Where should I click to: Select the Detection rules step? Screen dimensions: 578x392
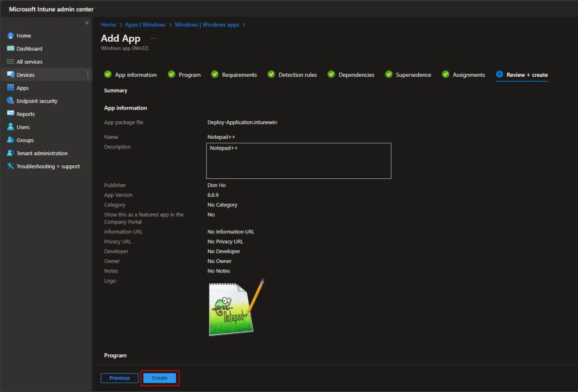[x=292, y=75]
